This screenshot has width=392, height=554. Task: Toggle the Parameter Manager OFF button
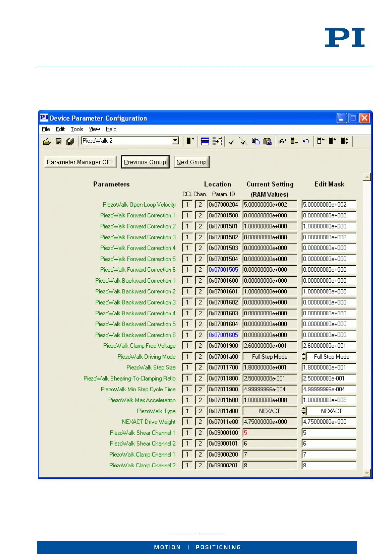point(80,162)
